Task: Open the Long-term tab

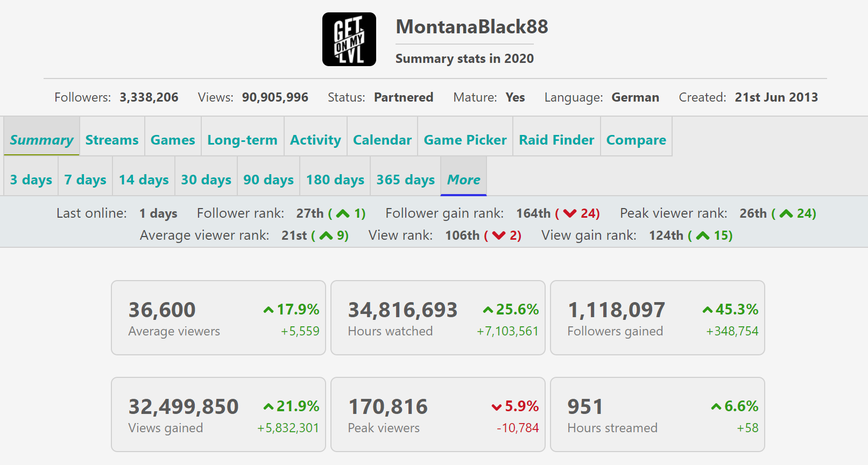Action: click(242, 140)
